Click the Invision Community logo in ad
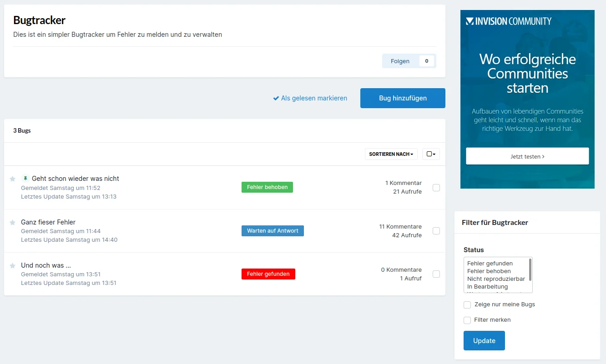 [x=509, y=21]
